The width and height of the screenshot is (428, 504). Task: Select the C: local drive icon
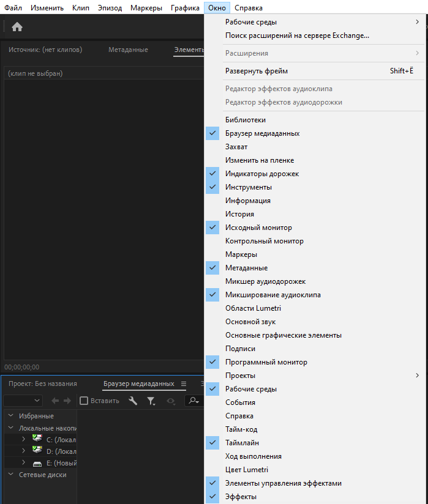pos(37,439)
